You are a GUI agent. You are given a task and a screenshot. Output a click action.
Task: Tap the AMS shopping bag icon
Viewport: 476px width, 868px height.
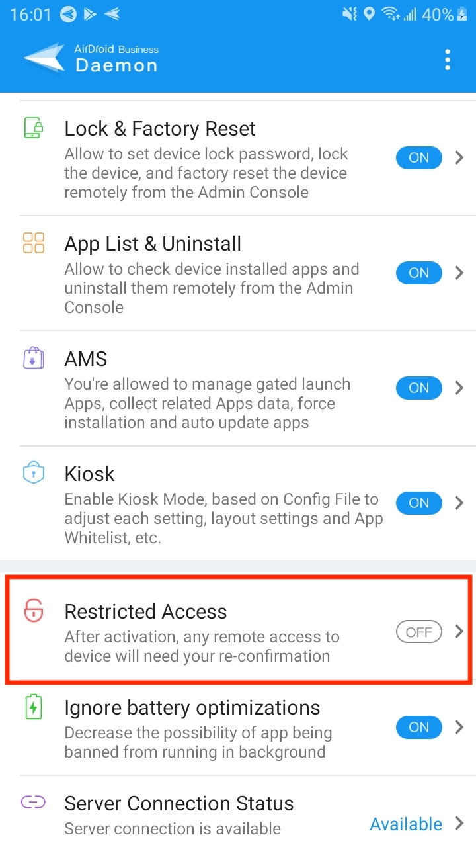pos(34,358)
